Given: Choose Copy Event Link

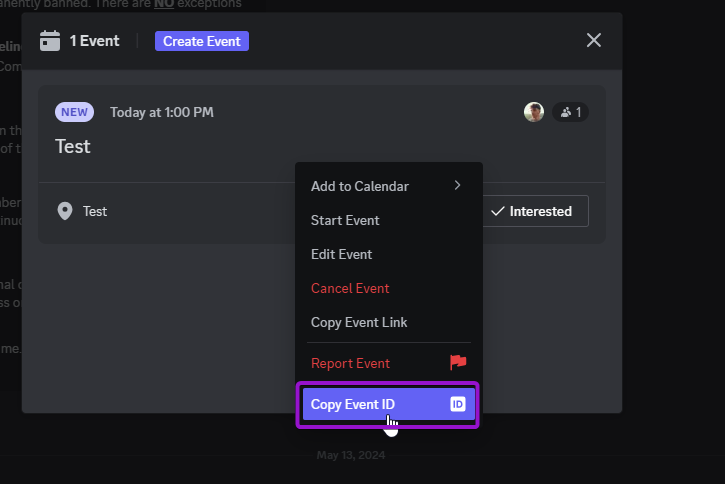Looking at the screenshot, I should [359, 322].
